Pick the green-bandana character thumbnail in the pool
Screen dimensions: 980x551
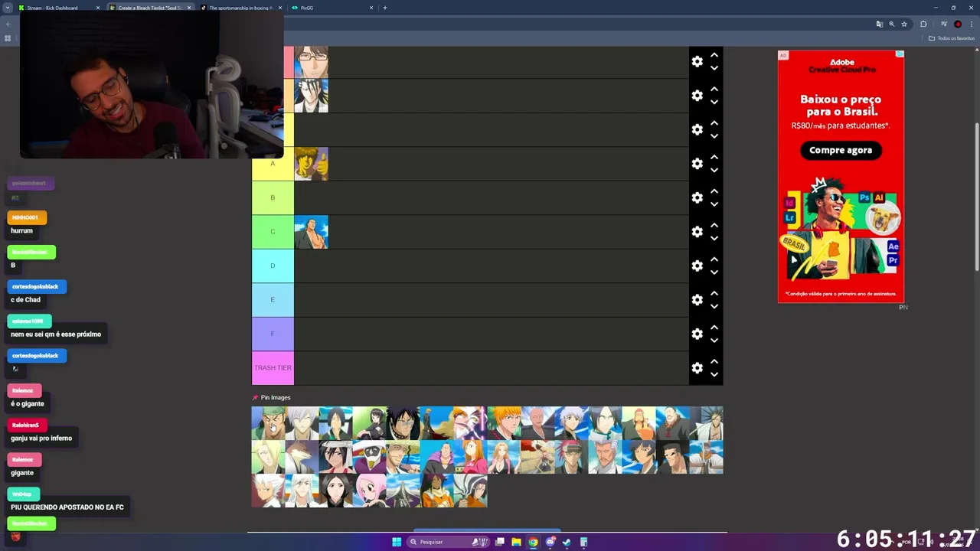(268, 423)
